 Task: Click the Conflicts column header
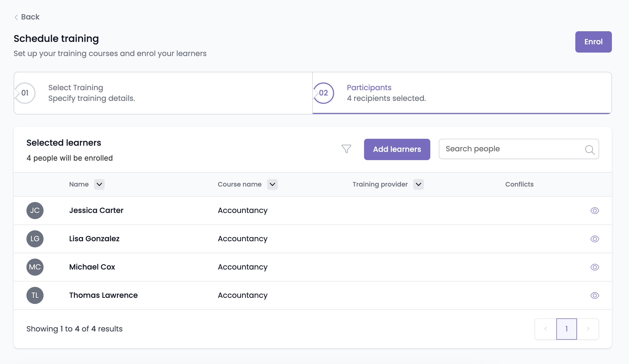pyautogui.click(x=519, y=184)
